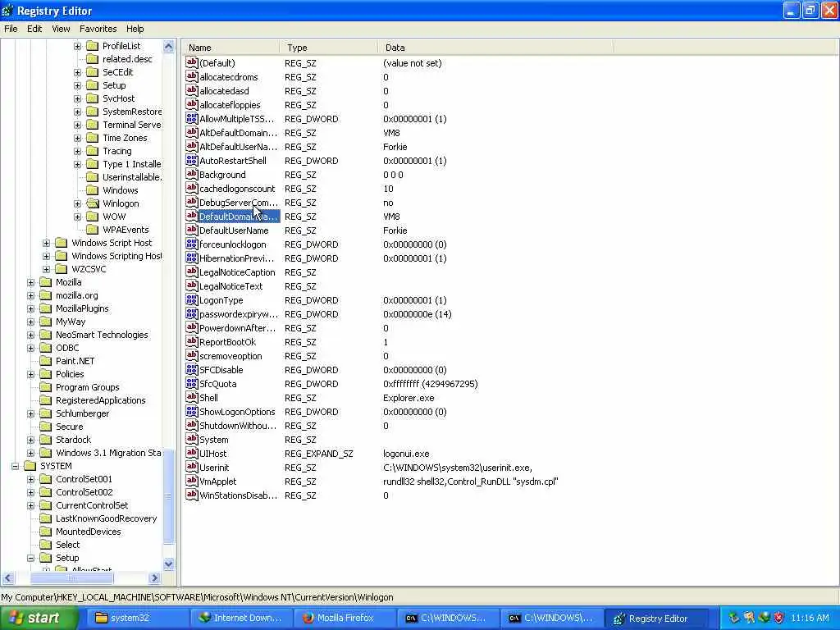The image size is (840, 630).
Task: Select the DefaultDomainName value row
Action: (x=239, y=217)
